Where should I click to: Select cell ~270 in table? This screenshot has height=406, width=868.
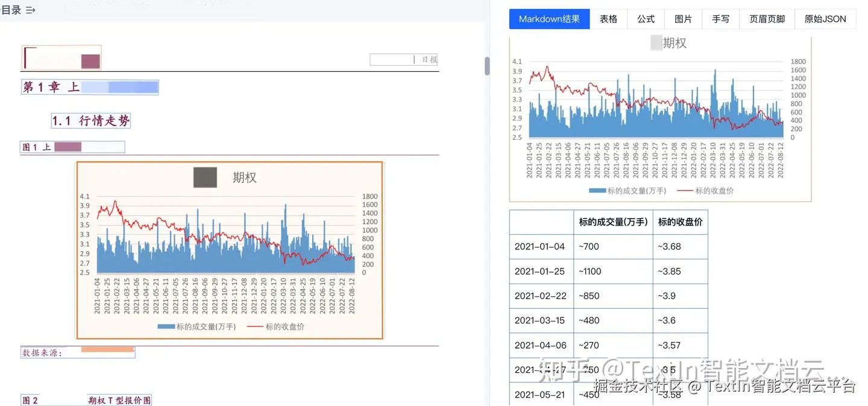pos(613,346)
